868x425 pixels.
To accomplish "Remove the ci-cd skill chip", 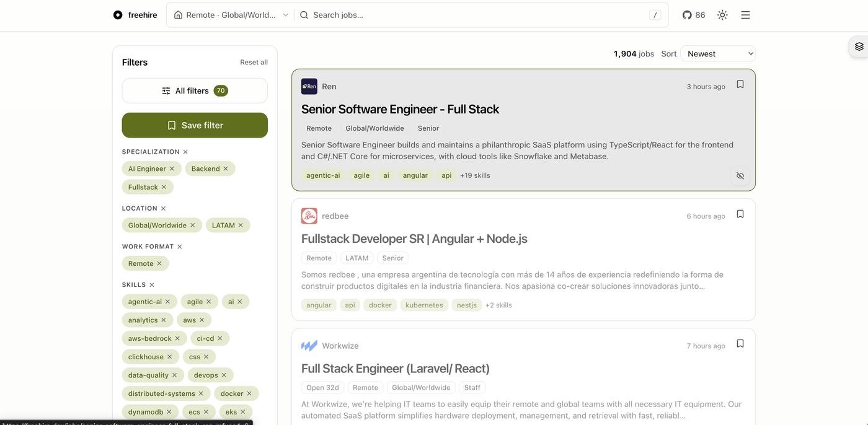I will tap(220, 338).
